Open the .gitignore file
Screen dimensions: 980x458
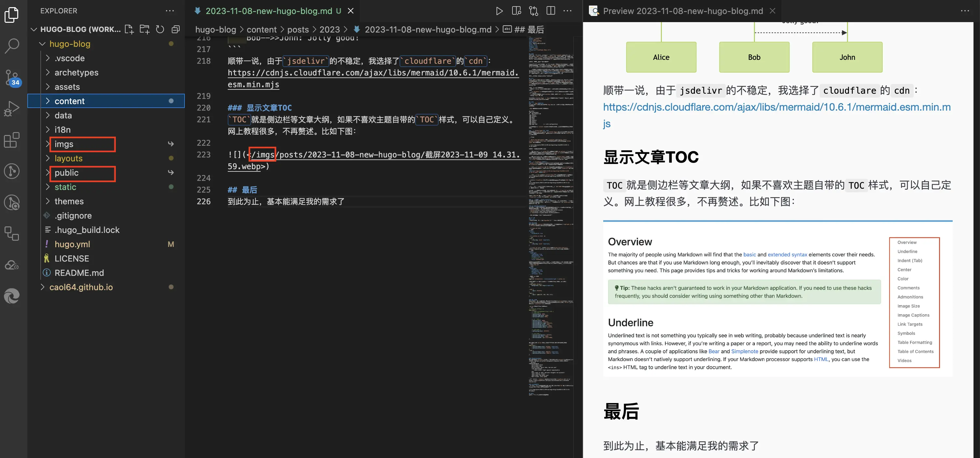pos(106,216)
